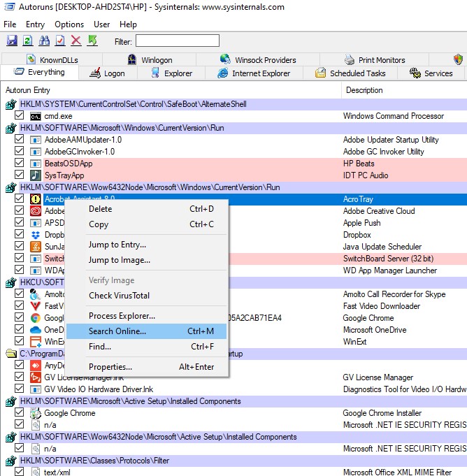Open the Entry menu
This screenshot has width=467, height=476.
tap(35, 24)
